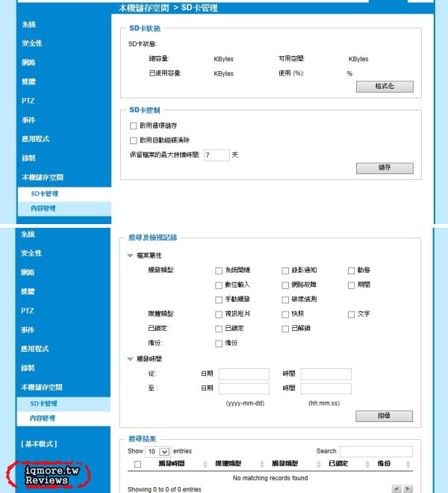
Task: Select all rows via results header checkbox
Action: click(x=137, y=465)
